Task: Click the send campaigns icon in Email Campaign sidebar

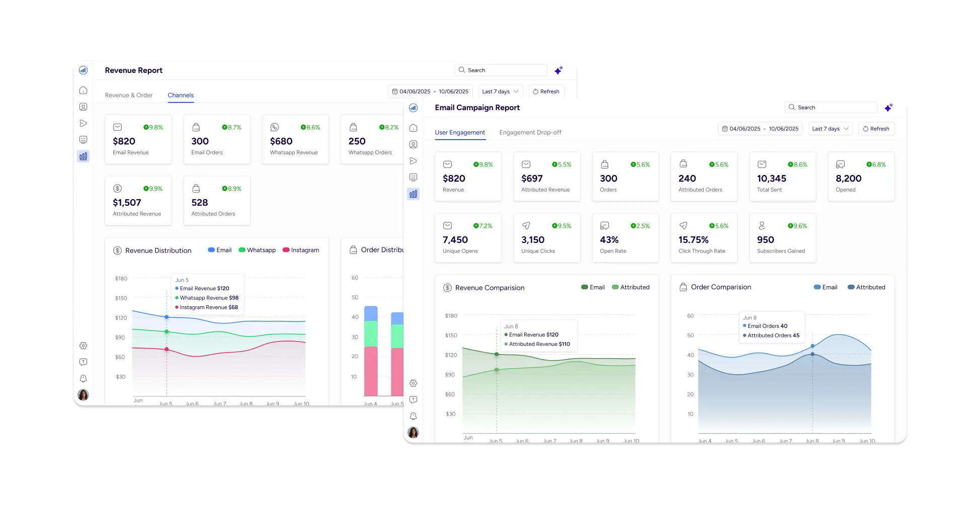Action: coord(413,161)
